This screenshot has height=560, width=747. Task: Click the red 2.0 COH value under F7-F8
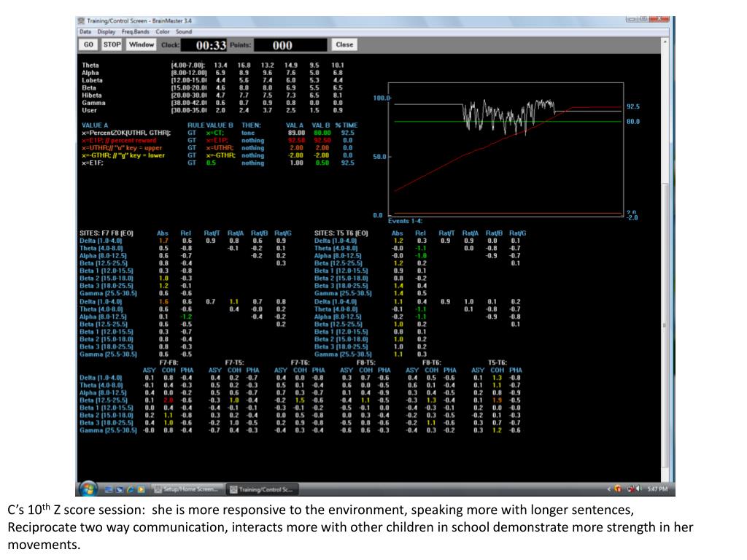169,400
